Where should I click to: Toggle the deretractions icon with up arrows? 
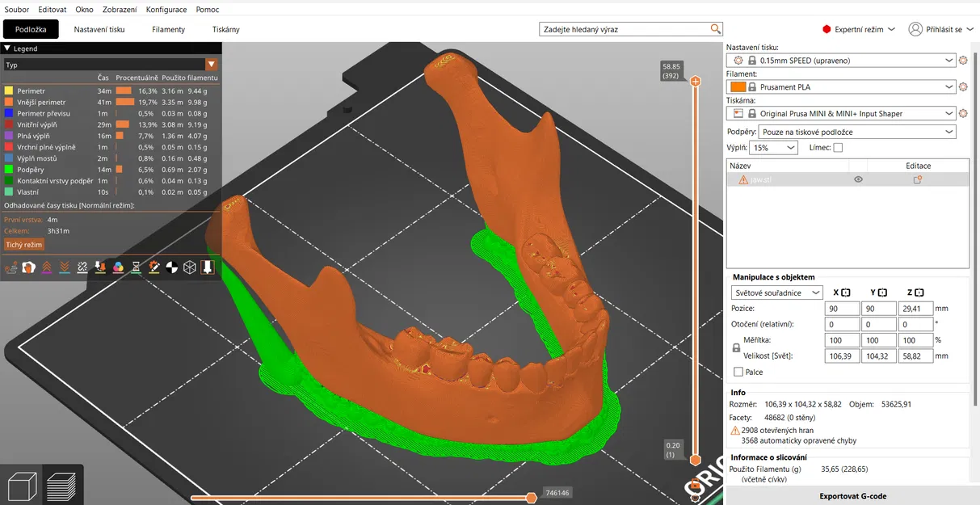click(47, 267)
